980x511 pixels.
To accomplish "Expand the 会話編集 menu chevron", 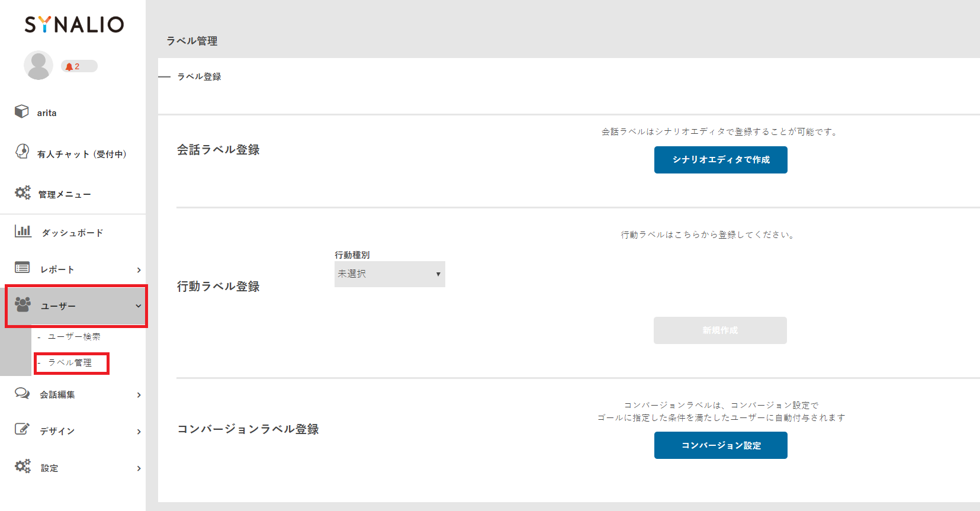I will (139, 395).
